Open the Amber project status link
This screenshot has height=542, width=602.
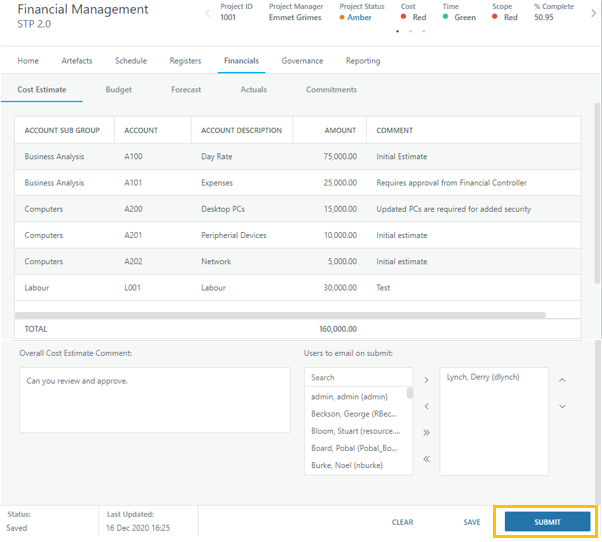click(x=359, y=18)
